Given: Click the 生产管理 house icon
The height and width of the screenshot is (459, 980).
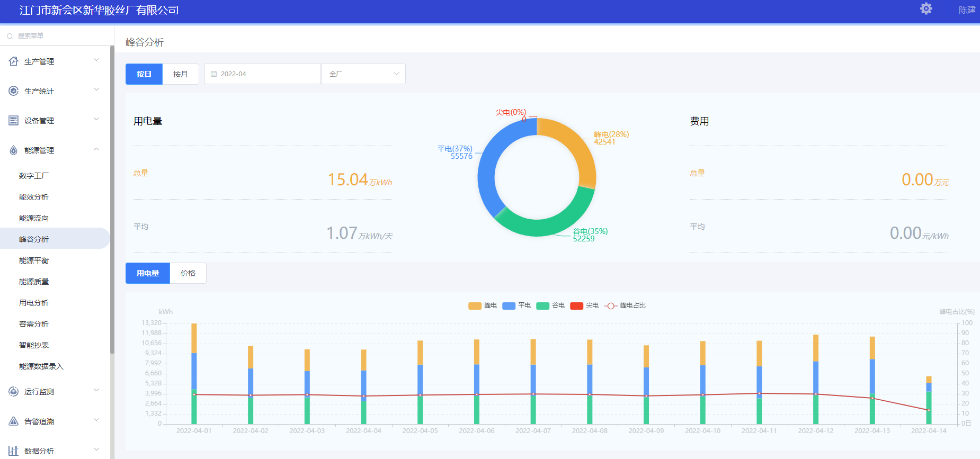Looking at the screenshot, I should 14,61.
